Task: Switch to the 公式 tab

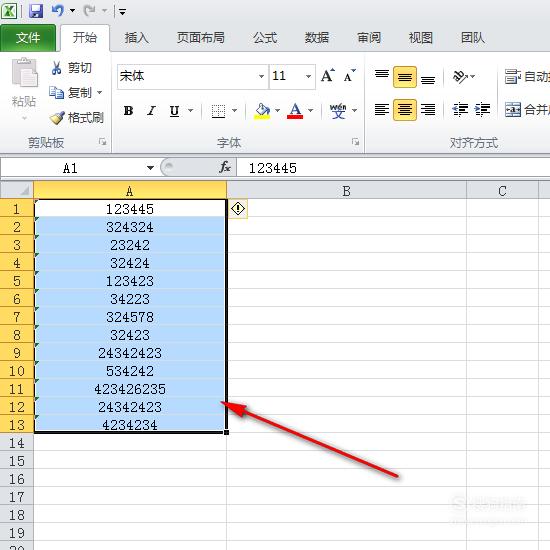Action: click(265, 38)
